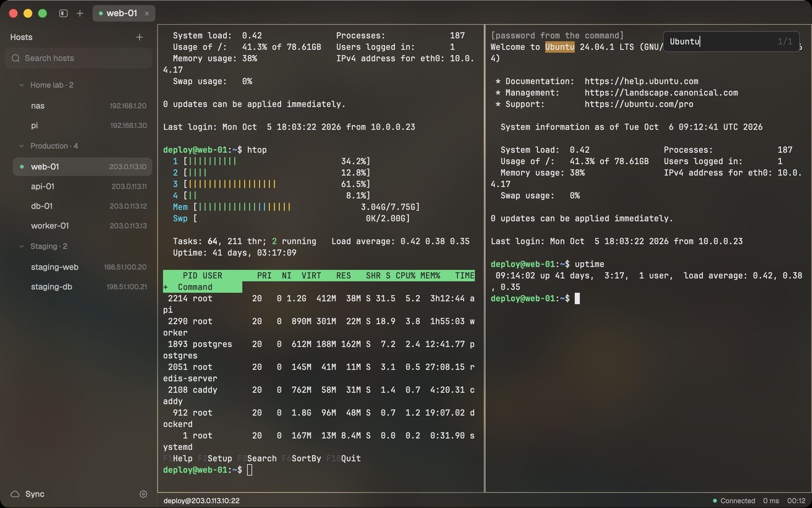Open the https://landscape.canonical.com link
812x508 pixels.
661,92
